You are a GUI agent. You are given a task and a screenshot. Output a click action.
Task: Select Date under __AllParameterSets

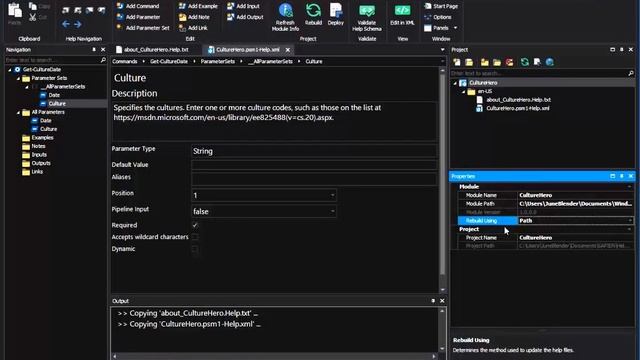[50, 95]
